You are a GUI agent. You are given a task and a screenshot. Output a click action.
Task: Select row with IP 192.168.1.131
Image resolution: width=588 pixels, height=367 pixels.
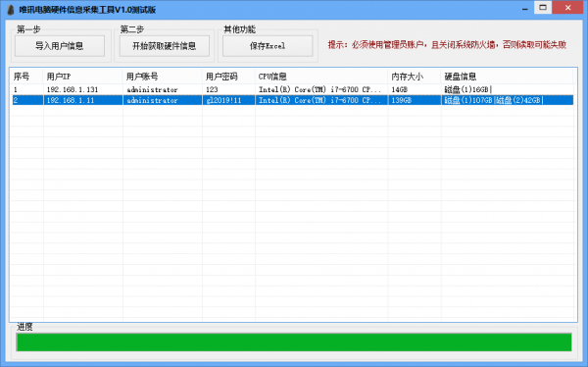click(x=293, y=89)
